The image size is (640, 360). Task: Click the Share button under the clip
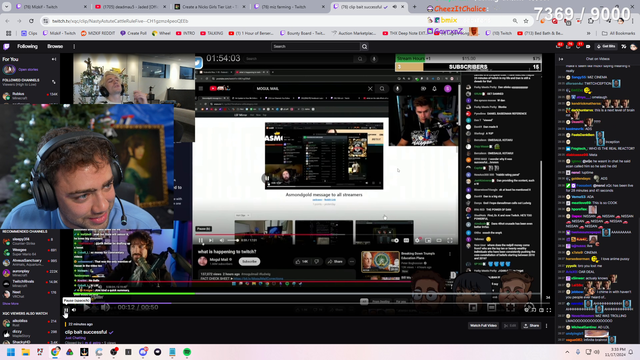pyautogui.click(x=531, y=326)
